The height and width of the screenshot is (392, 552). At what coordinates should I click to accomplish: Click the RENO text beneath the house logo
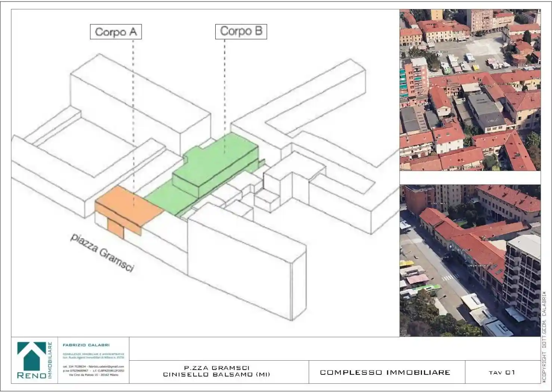click(x=31, y=376)
